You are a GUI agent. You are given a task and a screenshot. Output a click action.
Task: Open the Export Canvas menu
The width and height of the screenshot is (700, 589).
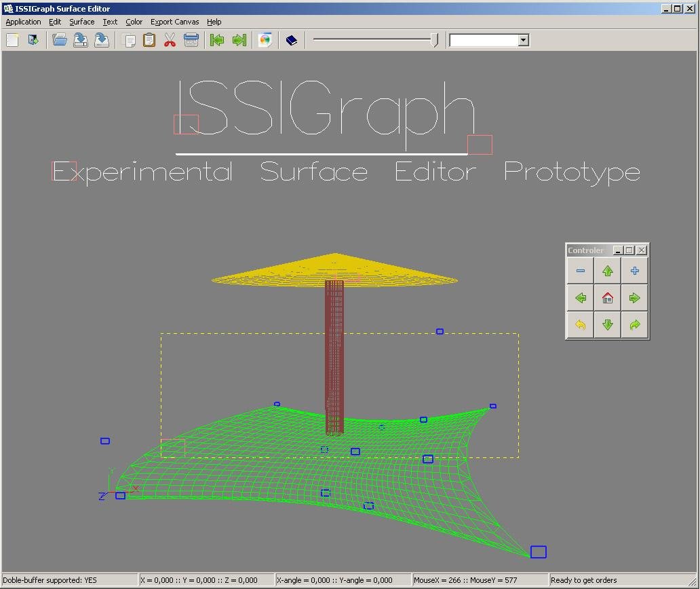click(174, 22)
